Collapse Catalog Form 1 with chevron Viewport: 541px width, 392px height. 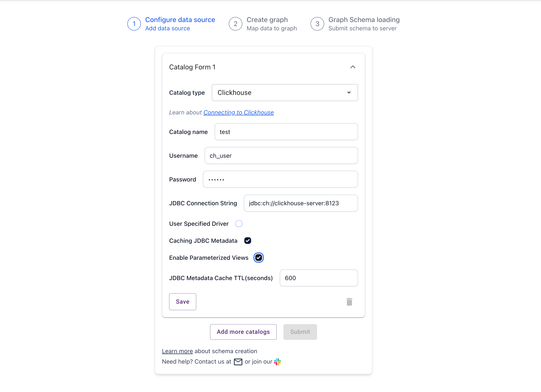pos(353,67)
